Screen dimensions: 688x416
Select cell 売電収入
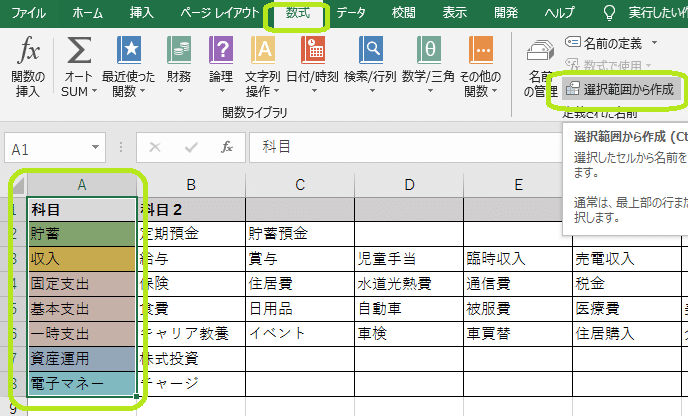(627, 259)
